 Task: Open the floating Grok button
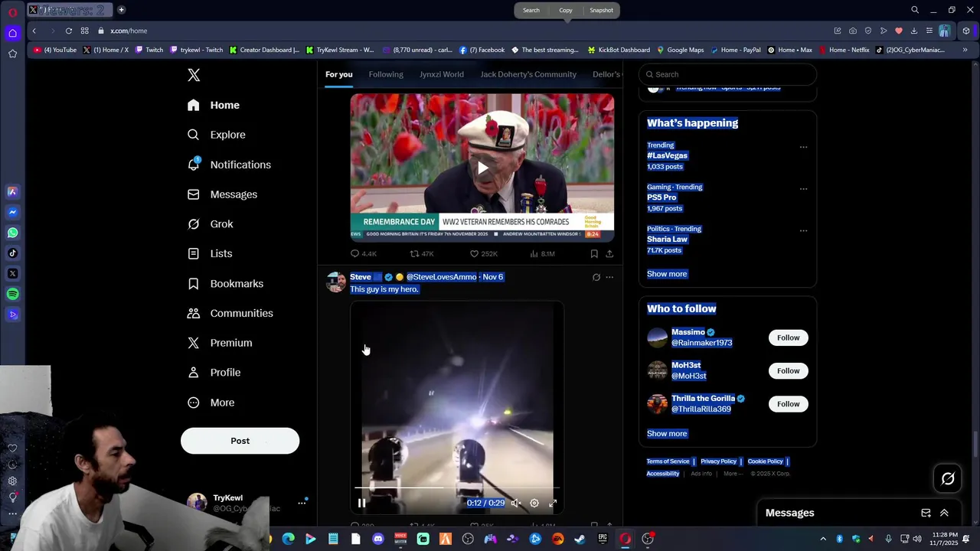click(948, 479)
